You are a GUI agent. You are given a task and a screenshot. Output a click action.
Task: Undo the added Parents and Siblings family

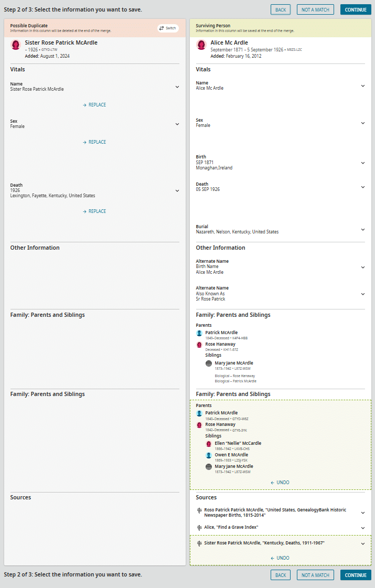pyautogui.click(x=280, y=483)
